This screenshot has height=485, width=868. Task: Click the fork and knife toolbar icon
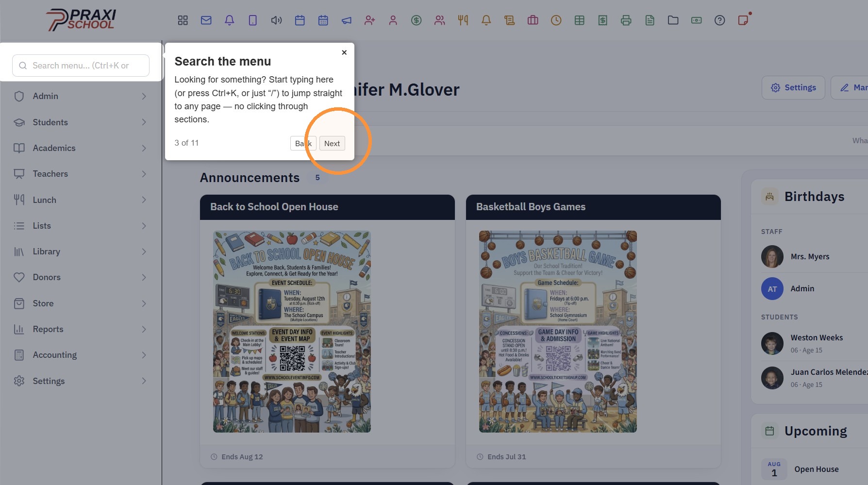(x=463, y=20)
